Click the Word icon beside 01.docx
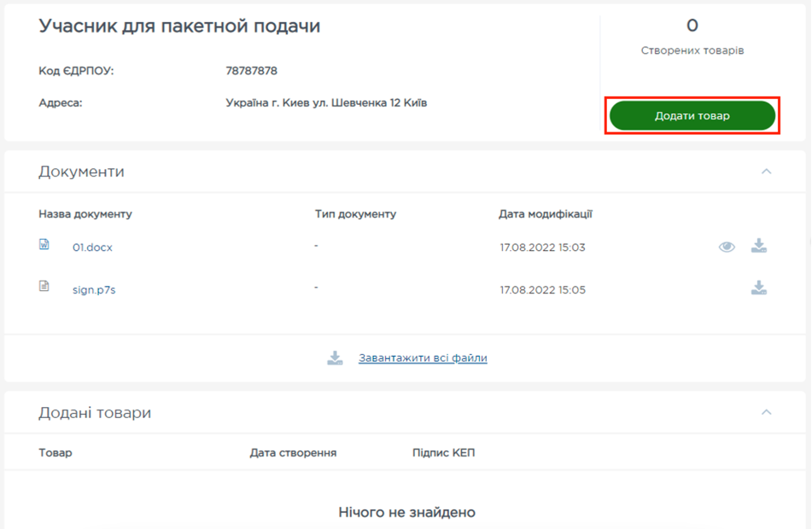Screen dimensions: 812x529 pos(44,245)
